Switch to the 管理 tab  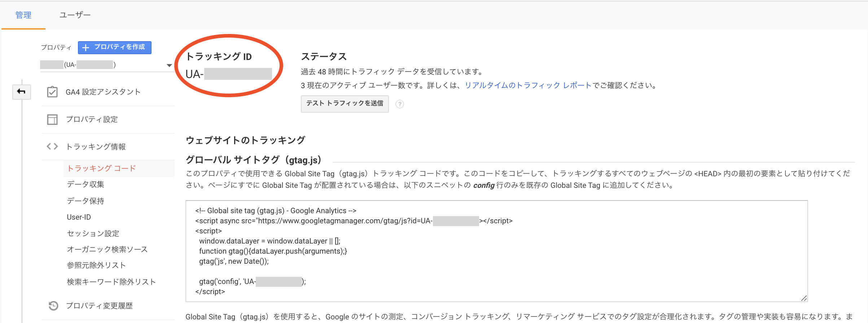(x=23, y=15)
